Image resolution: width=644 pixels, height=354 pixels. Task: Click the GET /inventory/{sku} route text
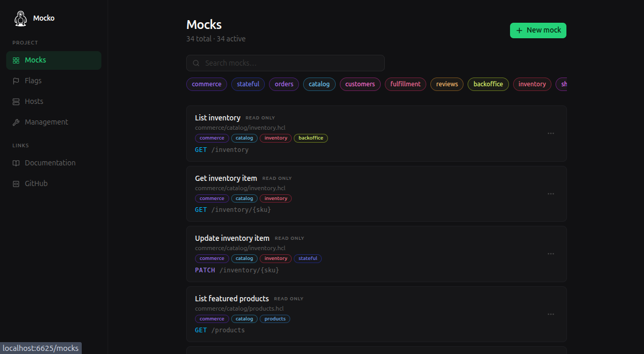[x=233, y=210]
